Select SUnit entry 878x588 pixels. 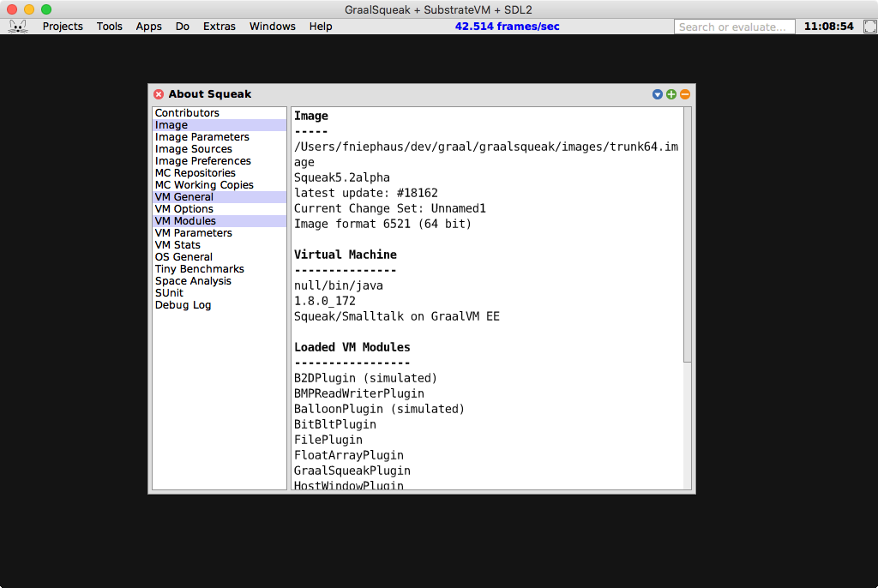pyautogui.click(x=219, y=293)
